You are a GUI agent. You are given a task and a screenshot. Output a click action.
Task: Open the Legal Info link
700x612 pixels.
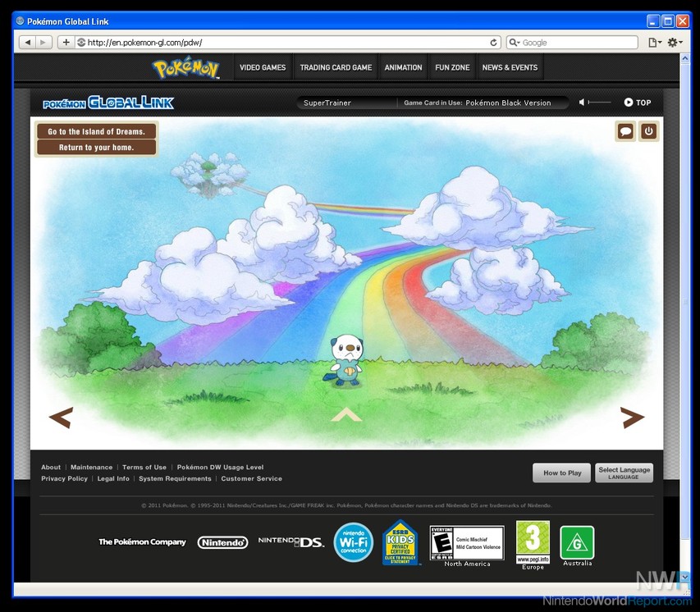click(113, 478)
